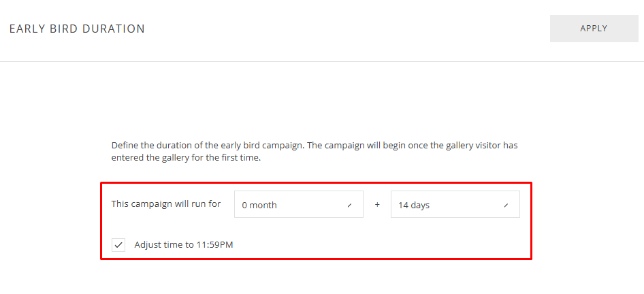The image size is (644, 294).
Task: Click the days dropdown arrow icon
Action: [x=506, y=205]
